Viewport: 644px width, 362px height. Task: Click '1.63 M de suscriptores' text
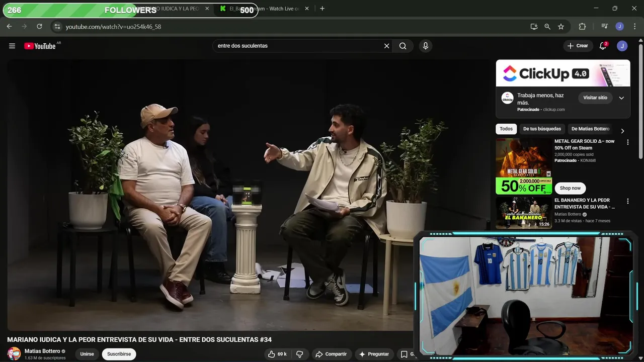point(45,358)
